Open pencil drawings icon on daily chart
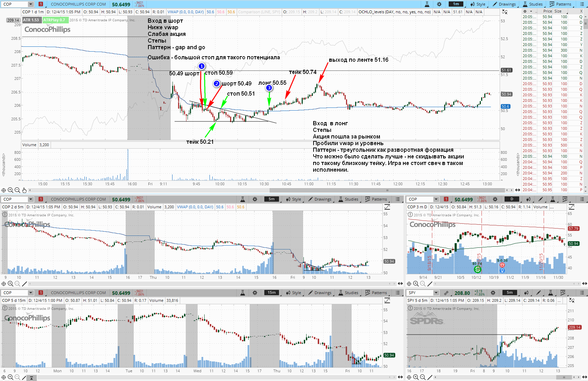 541,199
